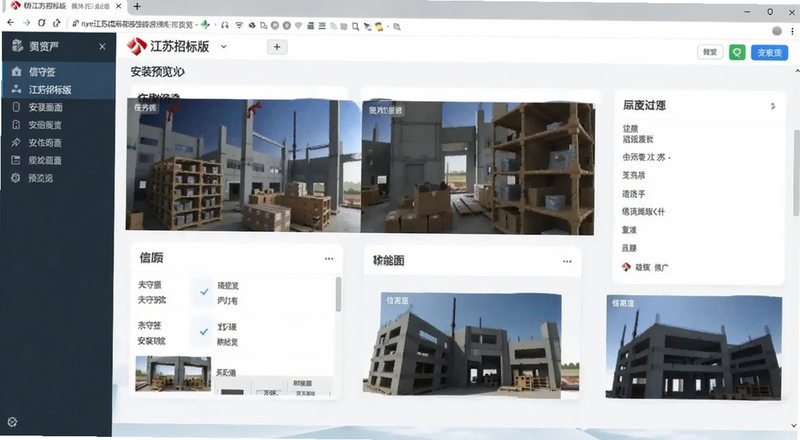800x440 pixels.
Task: Close the dark sidebar with its X button
Action: tap(102, 46)
